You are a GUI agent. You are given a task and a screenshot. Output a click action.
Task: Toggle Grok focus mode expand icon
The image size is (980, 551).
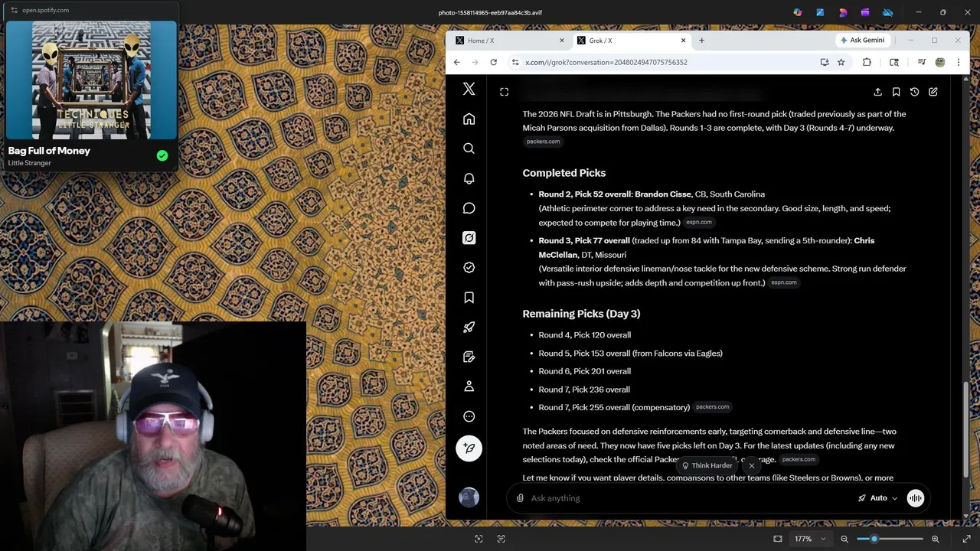[x=504, y=92]
